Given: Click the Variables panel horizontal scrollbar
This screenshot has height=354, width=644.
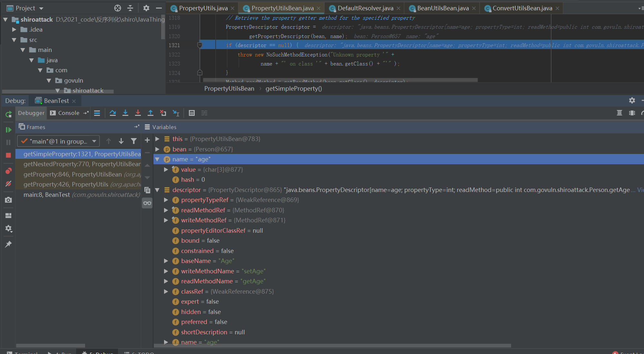Looking at the screenshot, I should pyautogui.click(x=332, y=346).
